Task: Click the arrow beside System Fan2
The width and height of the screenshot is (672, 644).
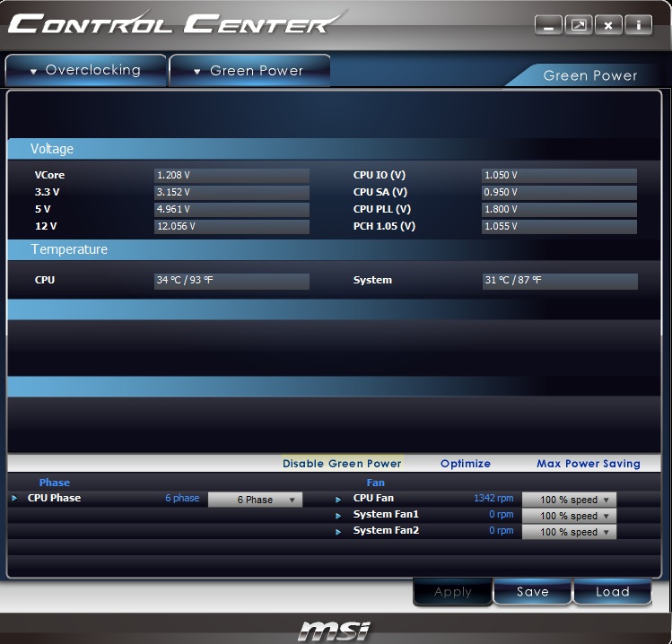Action: pyautogui.click(x=338, y=532)
